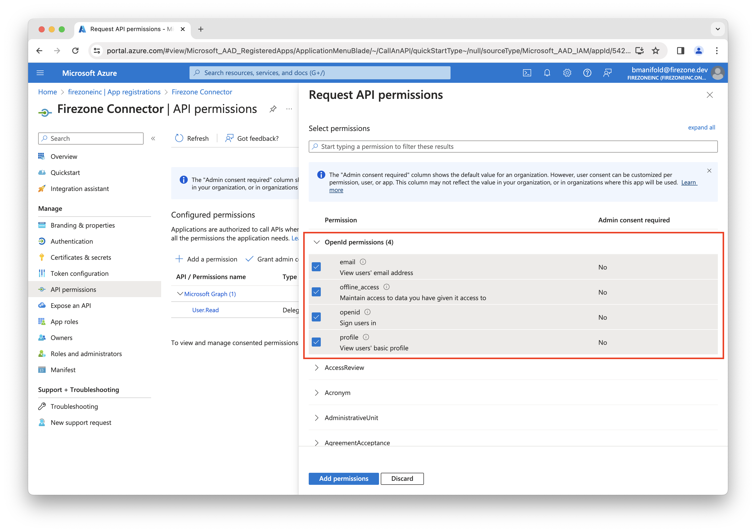
Task: Open Token configuration menu item
Action: (x=79, y=274)
